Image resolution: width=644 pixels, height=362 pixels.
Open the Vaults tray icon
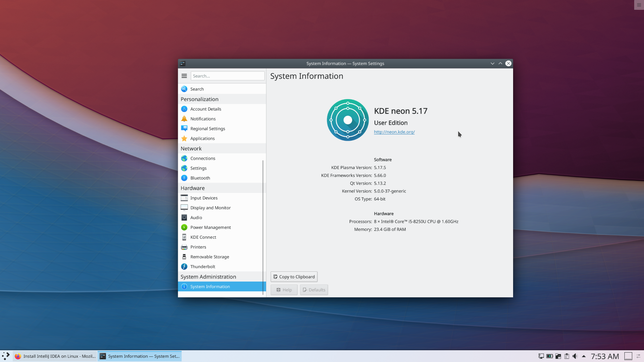point(558,356)
